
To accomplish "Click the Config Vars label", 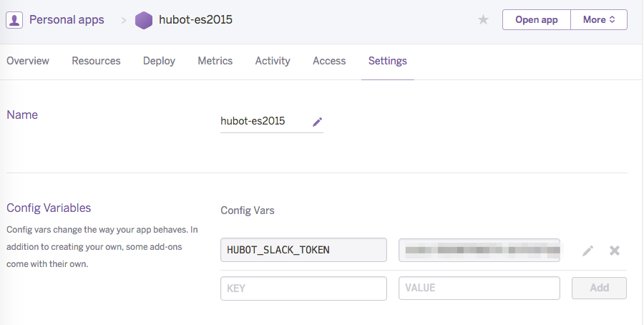I will [248, 210].
